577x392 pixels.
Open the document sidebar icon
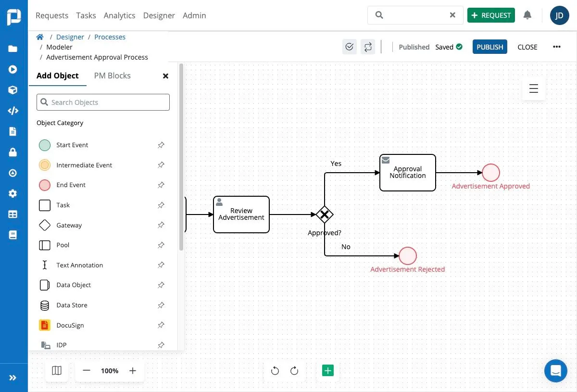point(13,131)
